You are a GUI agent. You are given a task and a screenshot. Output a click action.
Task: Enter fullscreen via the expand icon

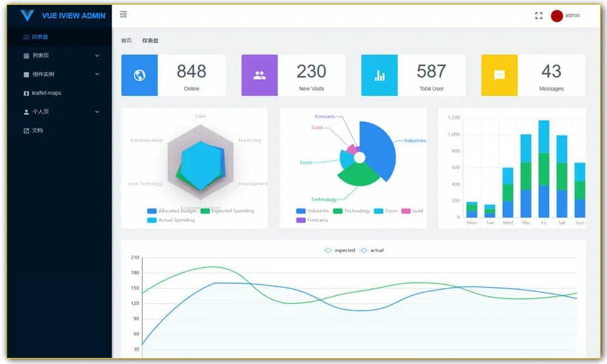pos(538,16)
